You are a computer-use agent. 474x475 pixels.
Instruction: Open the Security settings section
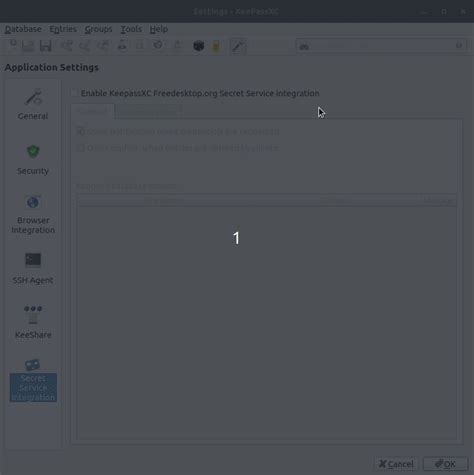click(33, 160)
